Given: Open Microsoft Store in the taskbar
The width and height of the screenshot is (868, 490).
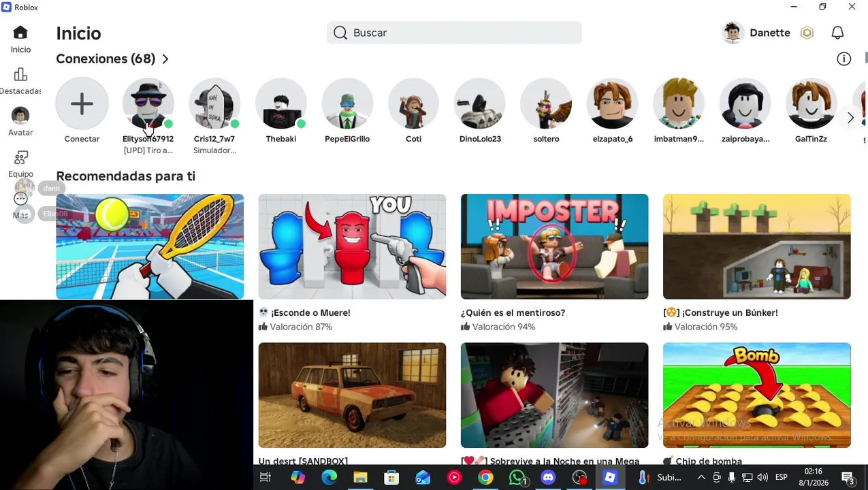Looking at the screenshot, I should 391,478.
